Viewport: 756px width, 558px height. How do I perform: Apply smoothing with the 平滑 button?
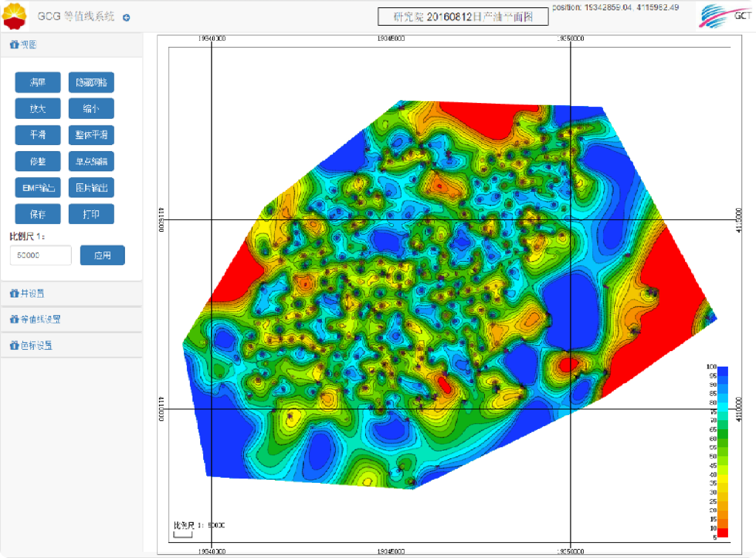click(x=38, y=135)
